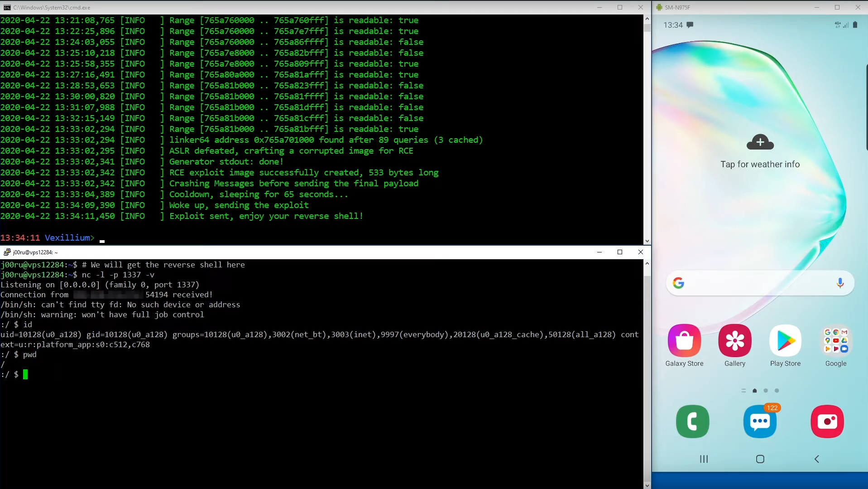
Task: Switch to the first home screen page dot
Action: point(754,391)
